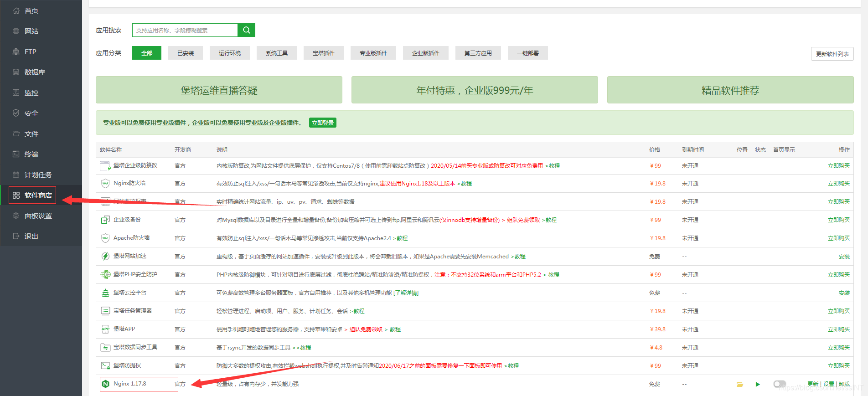This screenshot has height=396, width=868.
Task: Click the 宝塔任务管理器 software name
Action: coord(133,311)
